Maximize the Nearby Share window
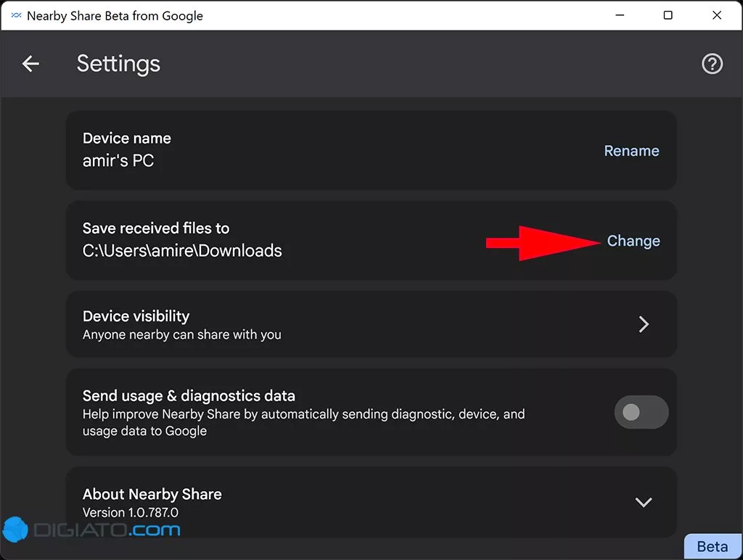This screenshot has width=743, height=560. [x=668, y=15]
